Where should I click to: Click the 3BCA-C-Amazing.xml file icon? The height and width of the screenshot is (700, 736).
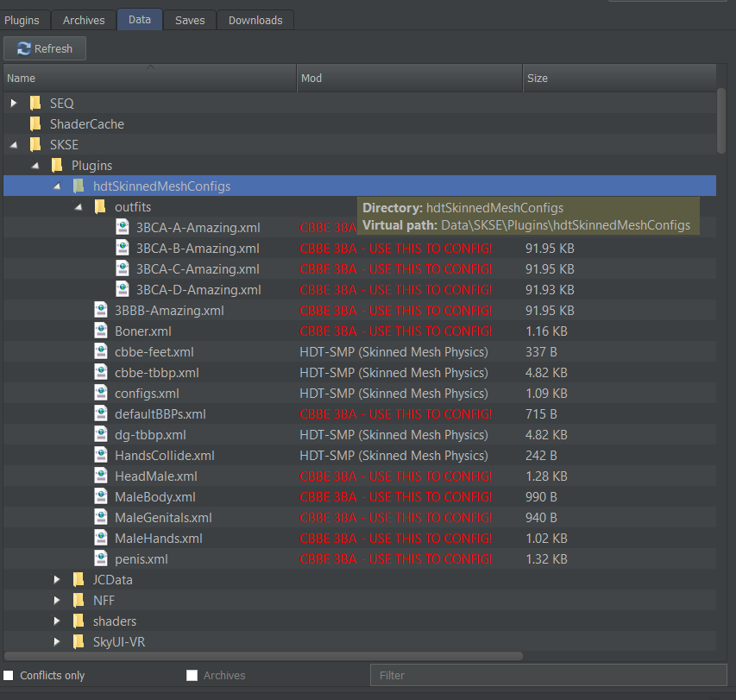point(123,268)
